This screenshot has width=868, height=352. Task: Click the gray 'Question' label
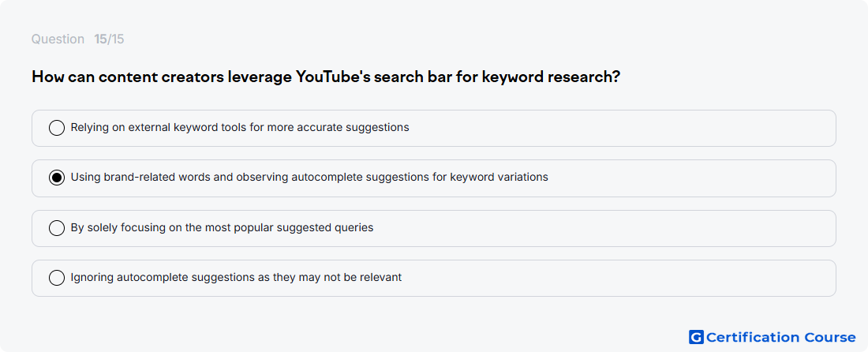tap(58, 39)
